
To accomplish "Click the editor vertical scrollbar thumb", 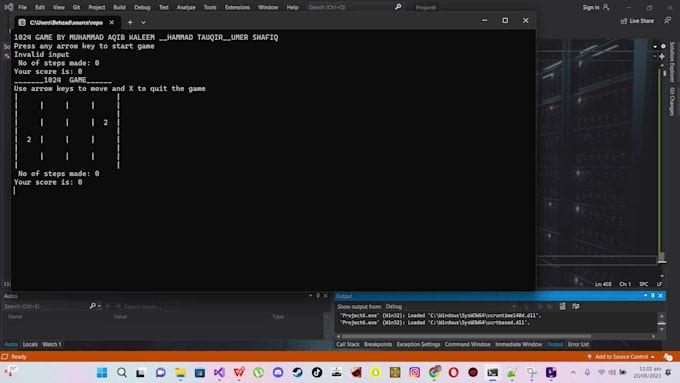I will (x=662, y=258).
